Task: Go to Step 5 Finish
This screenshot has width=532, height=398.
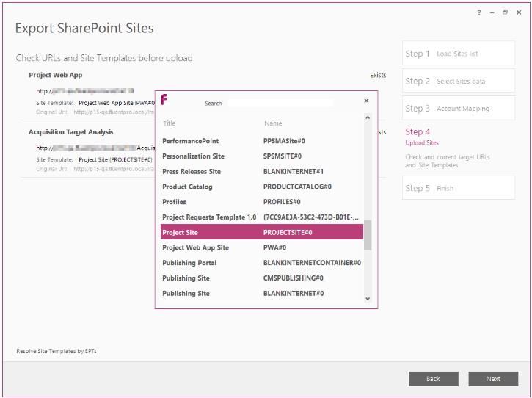Action: click(459, 188)
